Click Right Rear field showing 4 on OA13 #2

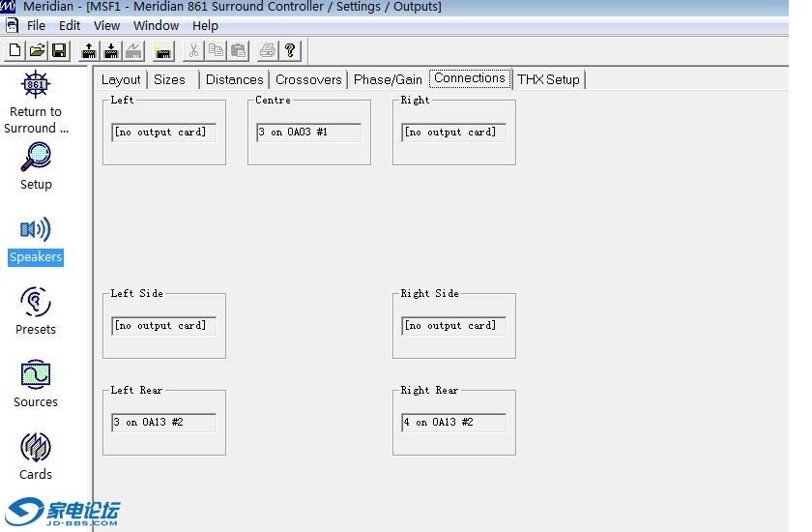pyautogui.click(x=453, y=422)
